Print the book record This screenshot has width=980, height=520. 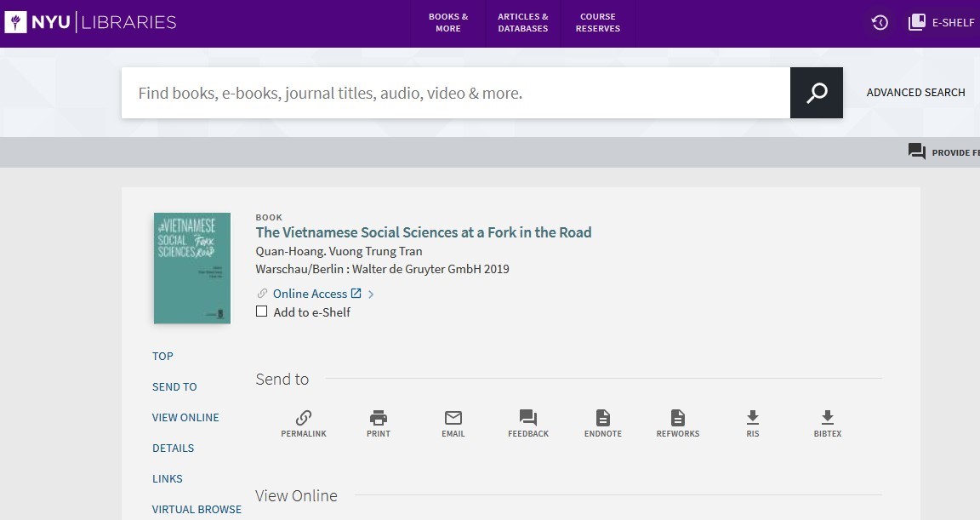click(x=379, y=423)
